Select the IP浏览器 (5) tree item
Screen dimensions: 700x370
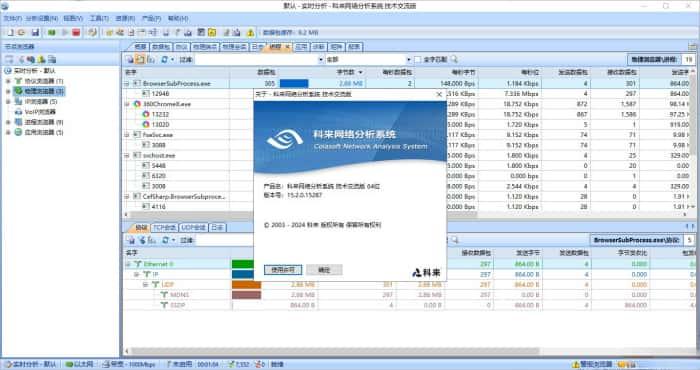tap(37, 101)
